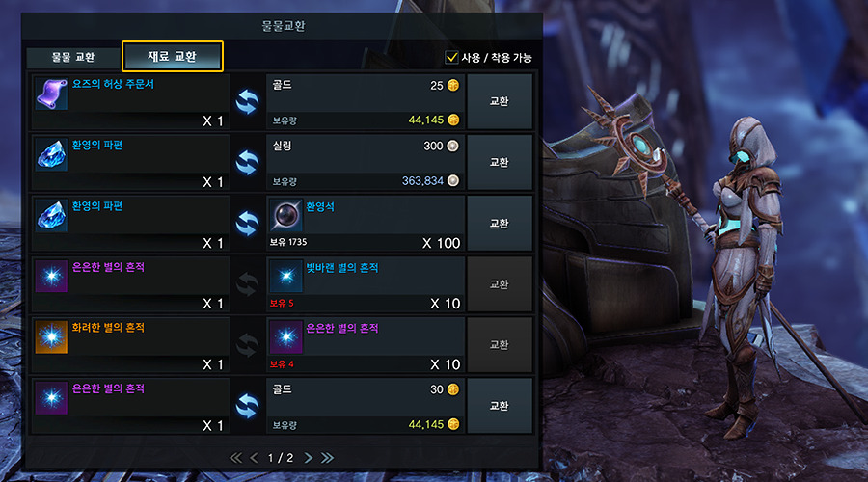Image resolution: width=868 pixels, height=482 pixels.
Task: Toggle the 사용 / 착용 가능 checkbox
Action: pos(451,57)
